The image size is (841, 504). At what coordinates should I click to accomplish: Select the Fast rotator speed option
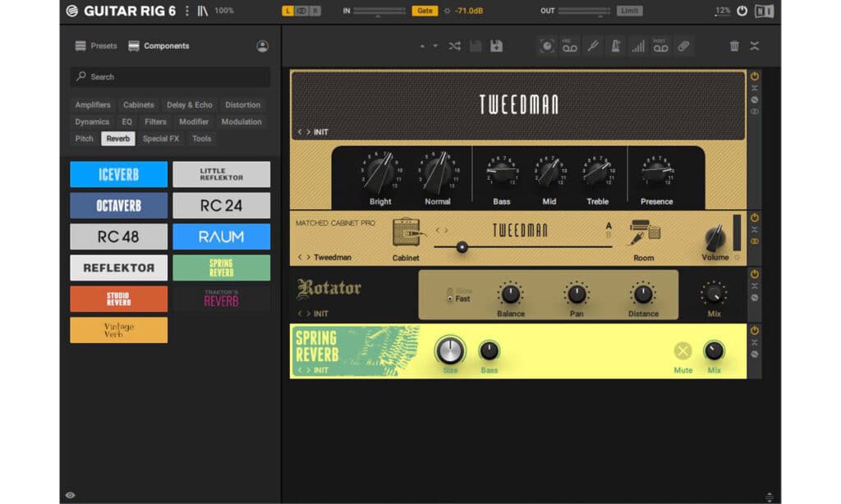[x=459, y=299]
